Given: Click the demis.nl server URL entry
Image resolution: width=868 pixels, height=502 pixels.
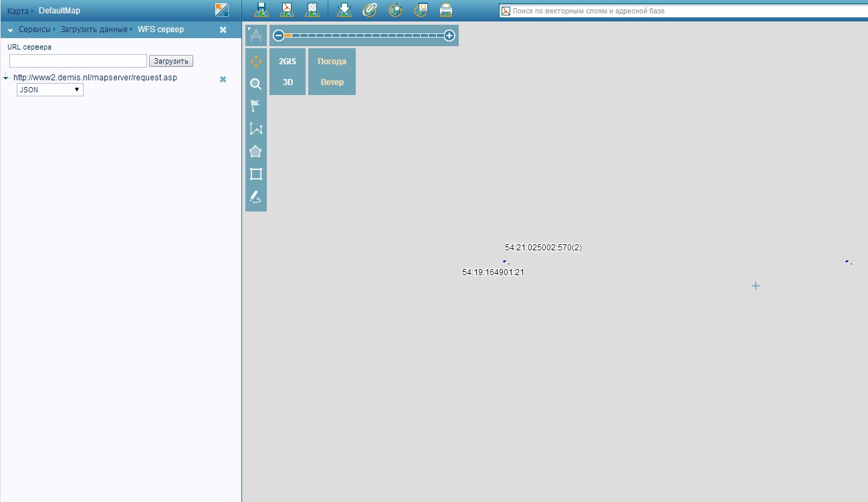Looking at the screenshot, I should tap(95, 78).
